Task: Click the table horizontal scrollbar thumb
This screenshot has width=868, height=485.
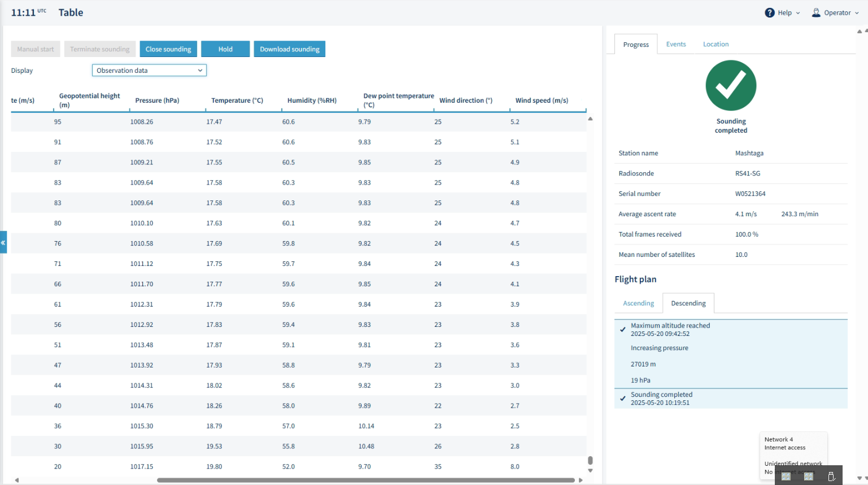Action: 366,480
